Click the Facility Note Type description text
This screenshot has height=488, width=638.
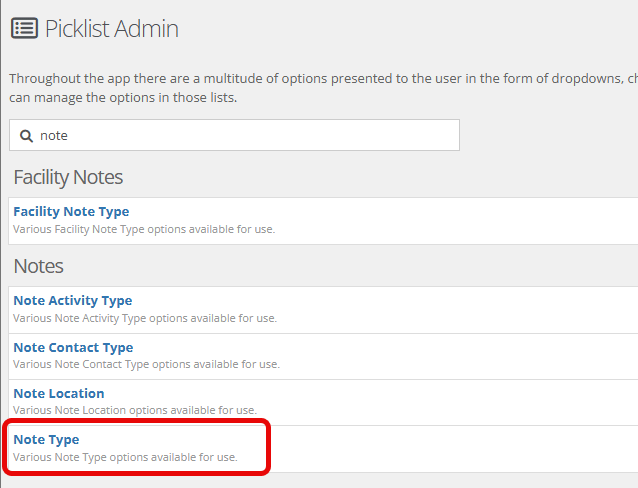(143, 229)
